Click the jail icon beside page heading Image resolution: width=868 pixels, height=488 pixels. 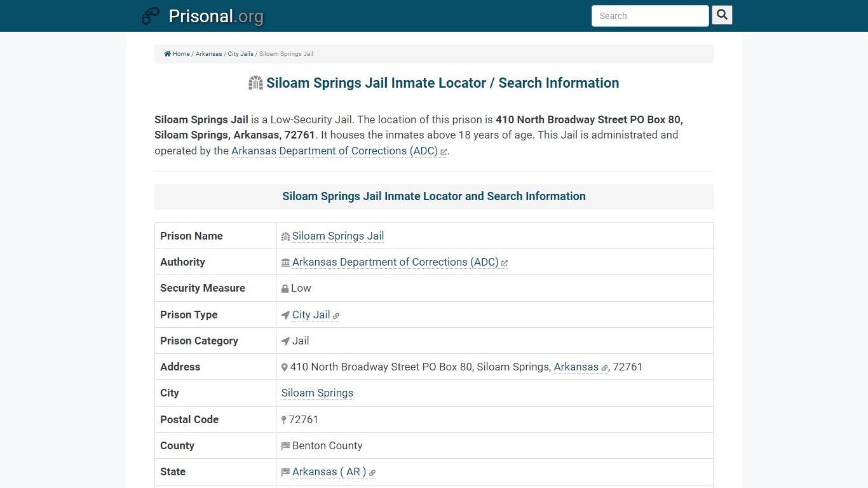[255, 83]
